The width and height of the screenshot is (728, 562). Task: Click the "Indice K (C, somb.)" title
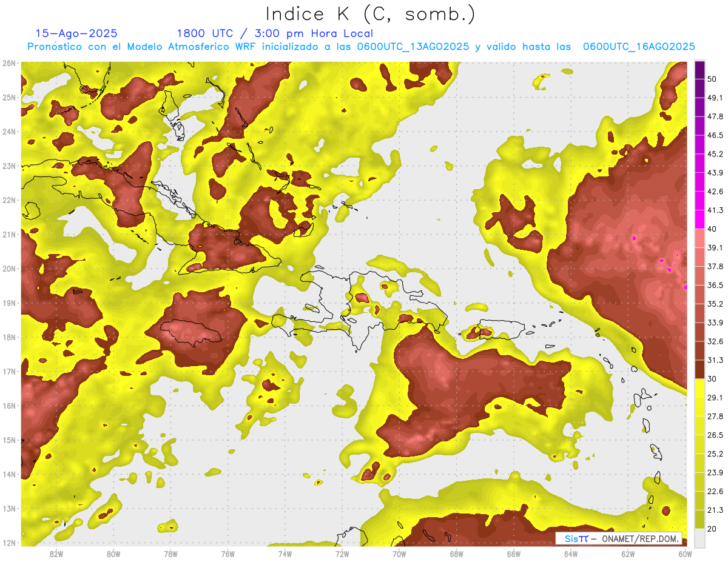pyautogui.click(x=371, y=14)
